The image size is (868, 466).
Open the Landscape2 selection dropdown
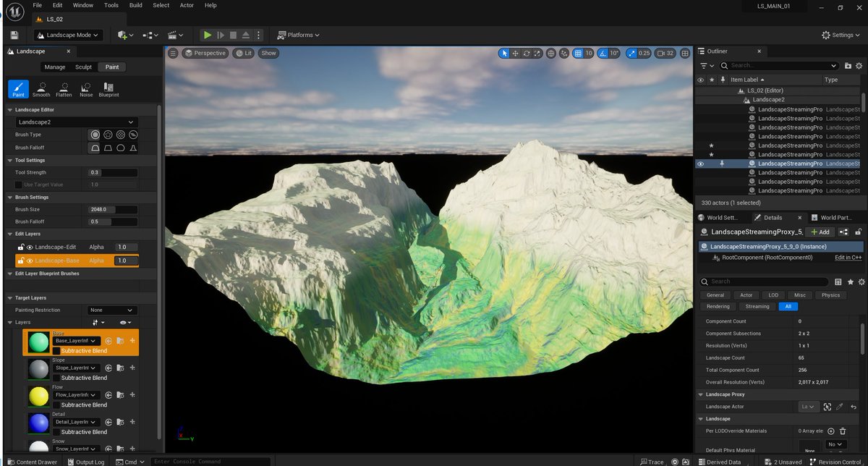pyautogui.click(x=76, y=122)
